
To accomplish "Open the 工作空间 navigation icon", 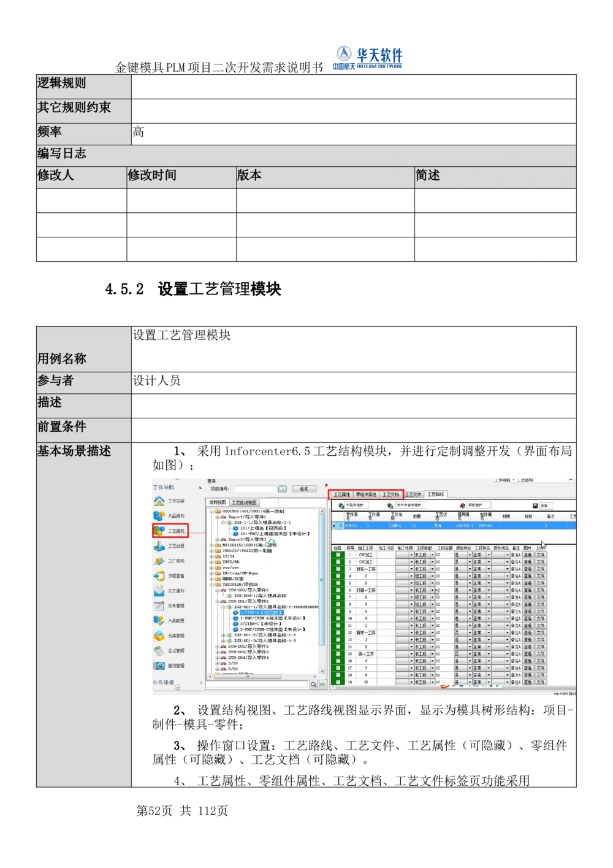I will coord(159,501).
